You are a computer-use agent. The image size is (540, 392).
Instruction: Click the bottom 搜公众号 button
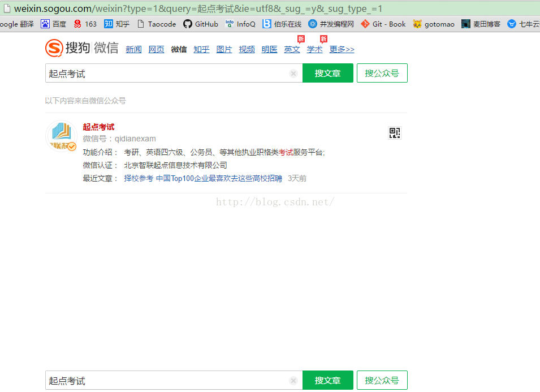(x=382, y=380)
